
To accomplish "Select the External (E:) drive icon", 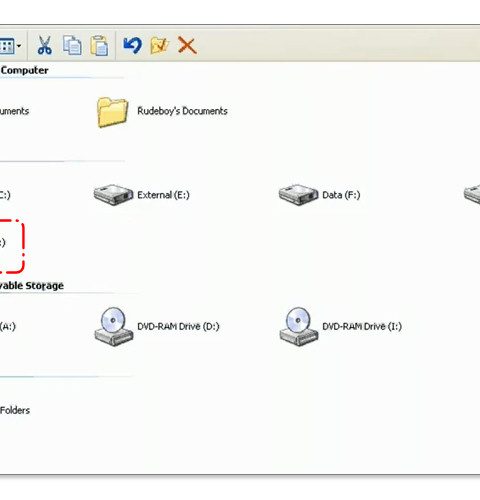I will (113, 195).
